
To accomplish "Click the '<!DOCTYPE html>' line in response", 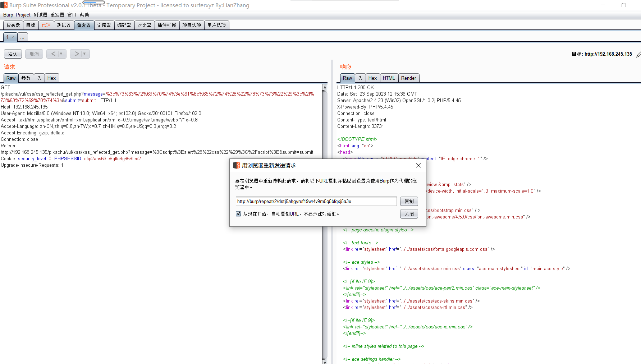I will tap(357, 139).
